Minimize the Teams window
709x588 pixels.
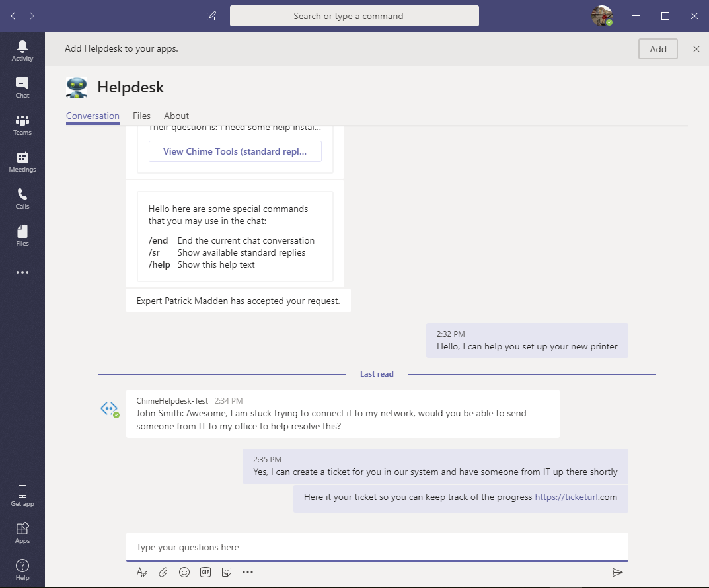pyautogui.click(x=636, y=16)
